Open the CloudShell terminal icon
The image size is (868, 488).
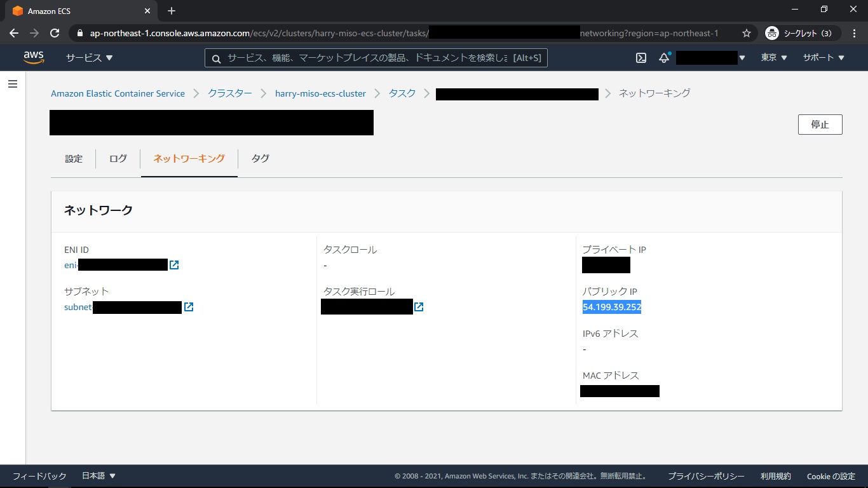coord(641,58)
